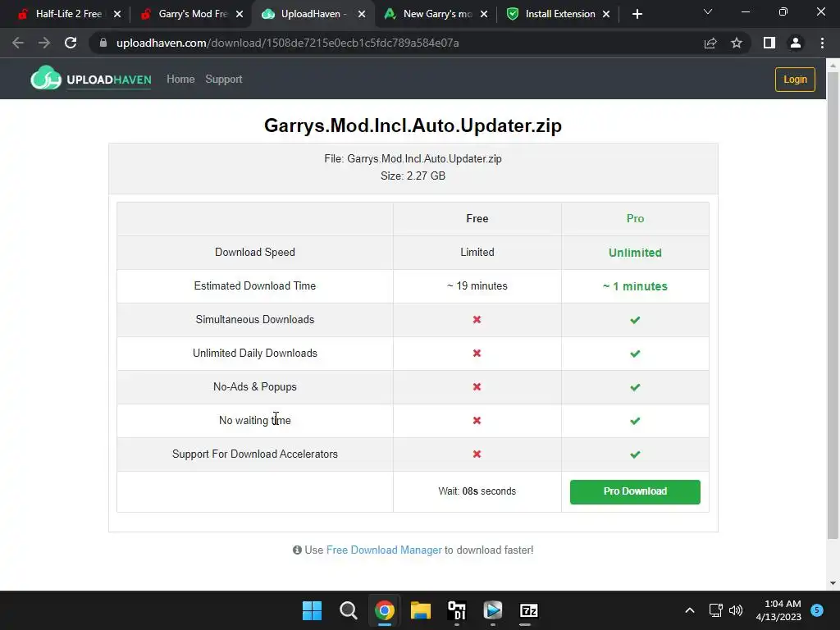Click green check for Simultaneous Downloads
The height and width of the screenshot is (630, 840).
pyautogui.click(x=635, y=321)
